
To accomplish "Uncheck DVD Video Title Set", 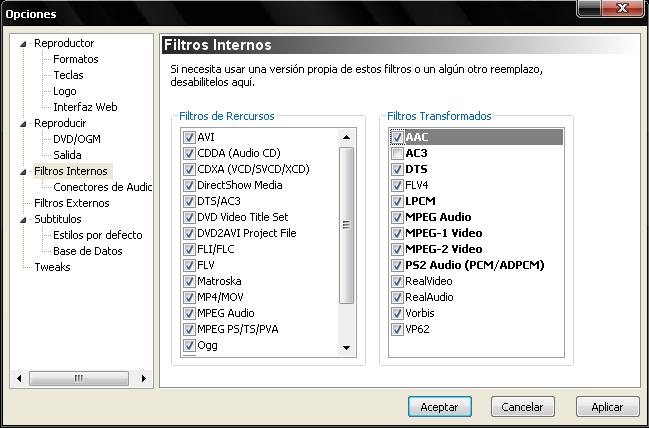I will pos(189,217).
